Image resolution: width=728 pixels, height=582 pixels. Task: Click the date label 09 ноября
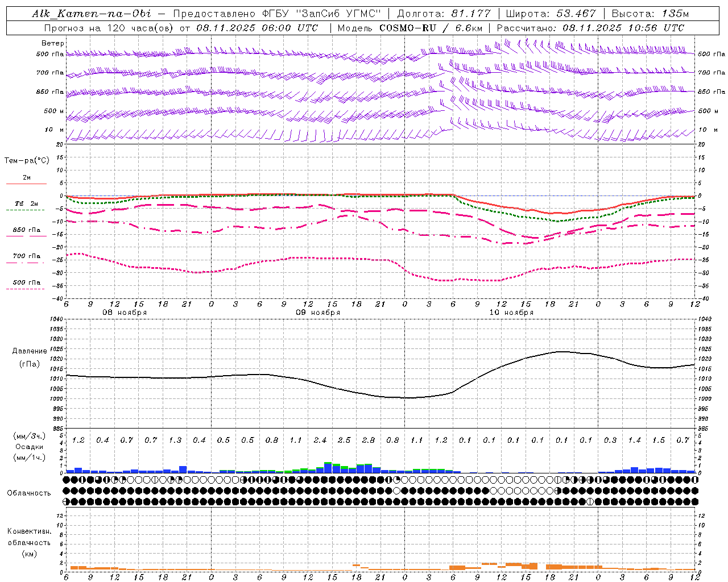[318, 313]
